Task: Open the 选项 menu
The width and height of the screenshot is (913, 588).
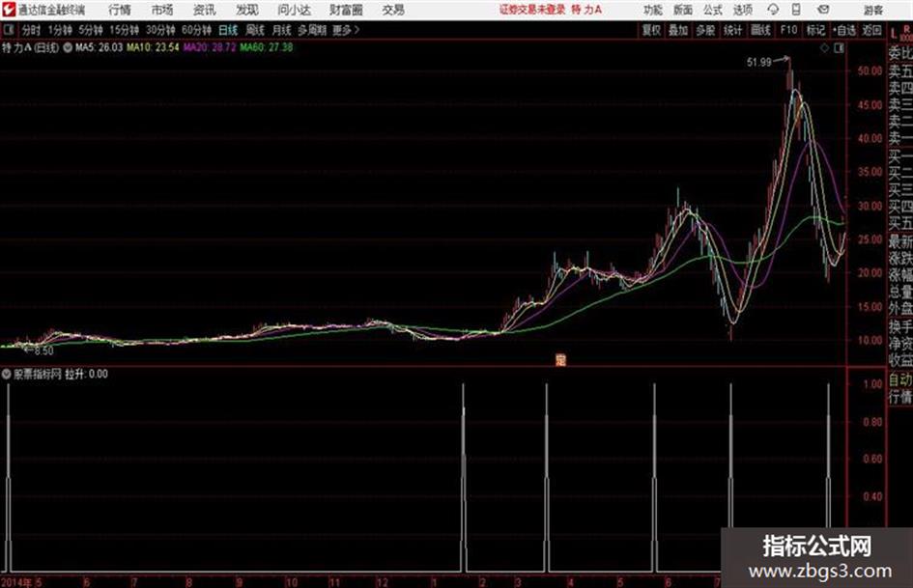Action: coord(742,10)
